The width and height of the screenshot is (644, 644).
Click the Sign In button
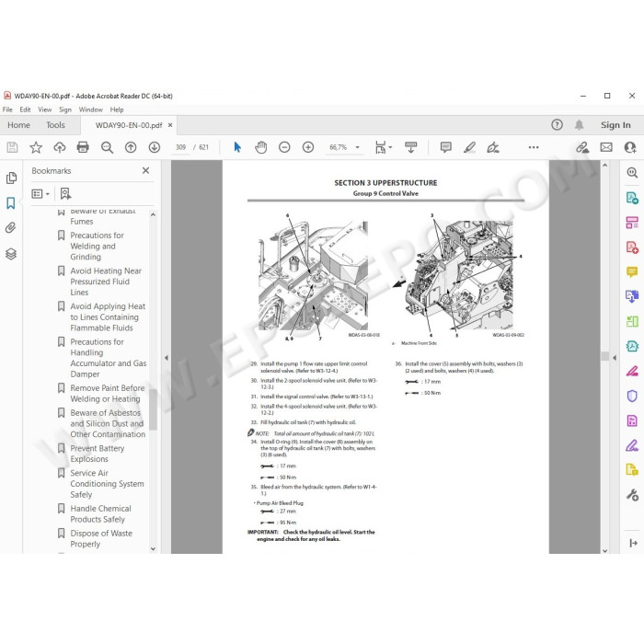coord(615,125)
